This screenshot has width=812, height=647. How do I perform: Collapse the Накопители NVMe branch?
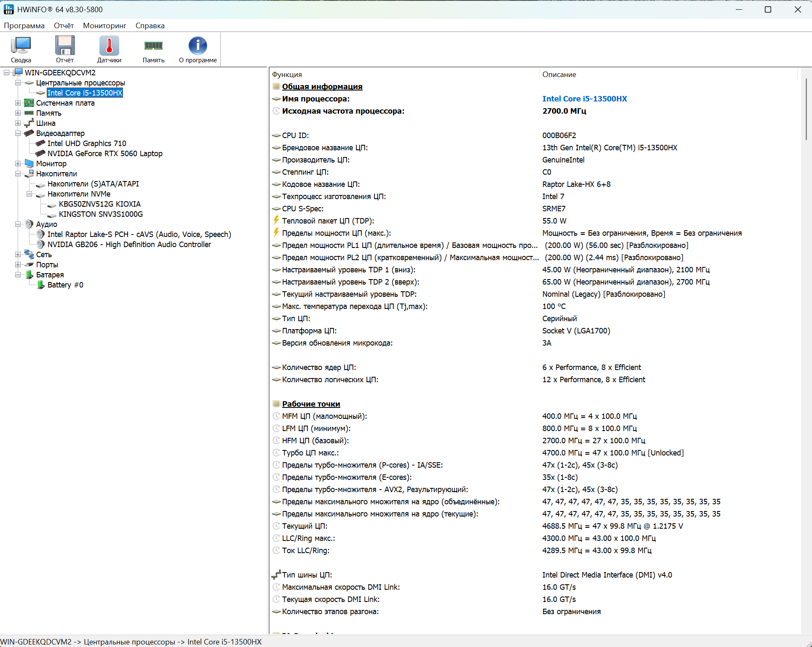[29, 194]
